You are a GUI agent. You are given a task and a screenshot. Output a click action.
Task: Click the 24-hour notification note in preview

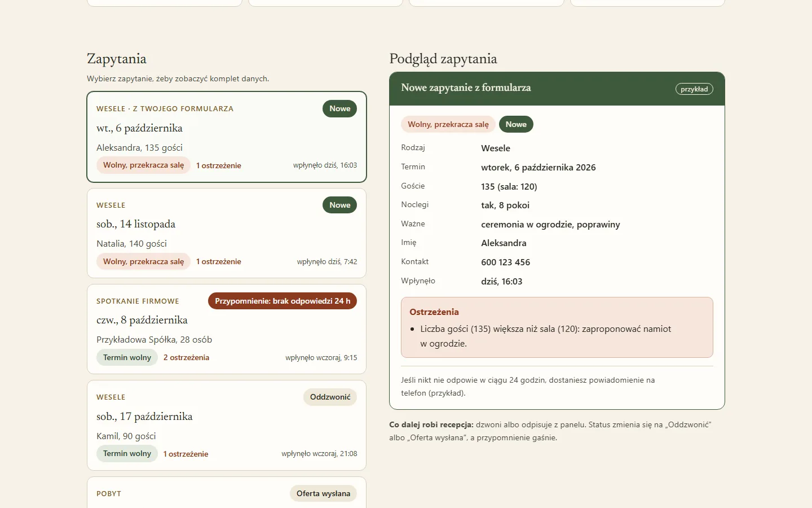(x=528, y=387)
